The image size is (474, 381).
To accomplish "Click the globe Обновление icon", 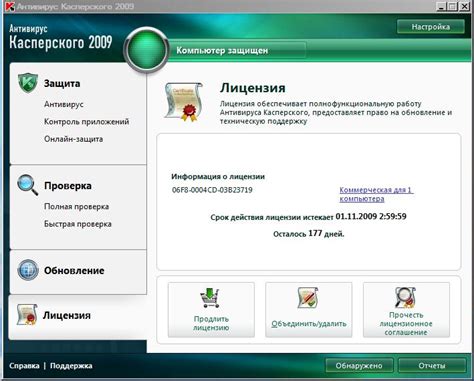I will (x=28, y=270).
